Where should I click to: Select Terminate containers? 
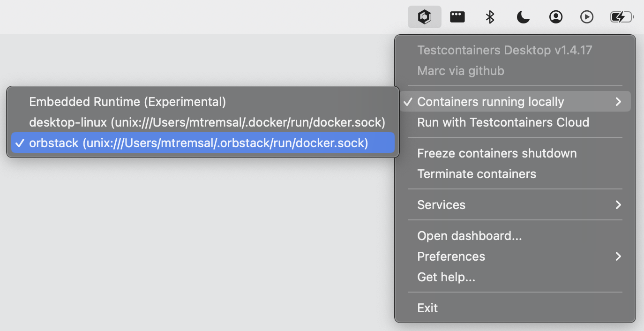coord(477,174)
